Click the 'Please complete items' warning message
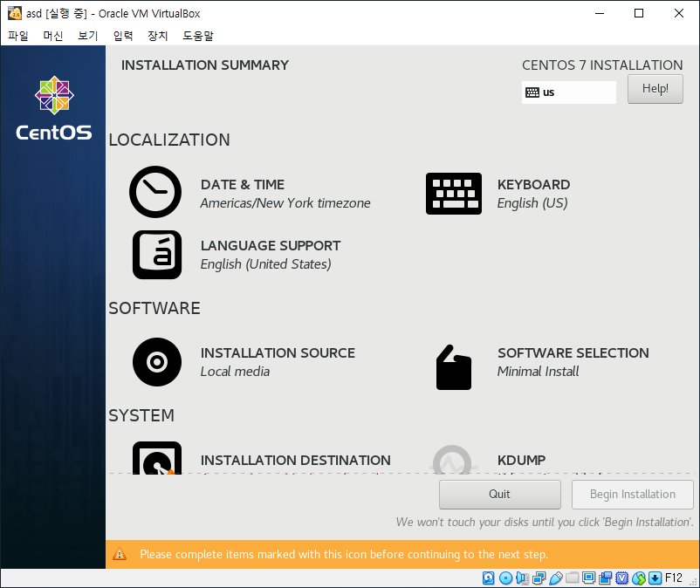The image size is (700, 588). tap(344, 555)
